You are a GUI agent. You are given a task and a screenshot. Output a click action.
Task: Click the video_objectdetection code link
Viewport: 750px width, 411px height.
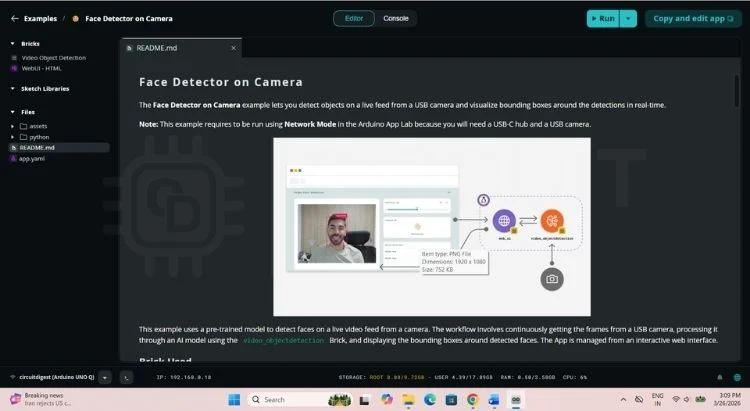[283, 341]
